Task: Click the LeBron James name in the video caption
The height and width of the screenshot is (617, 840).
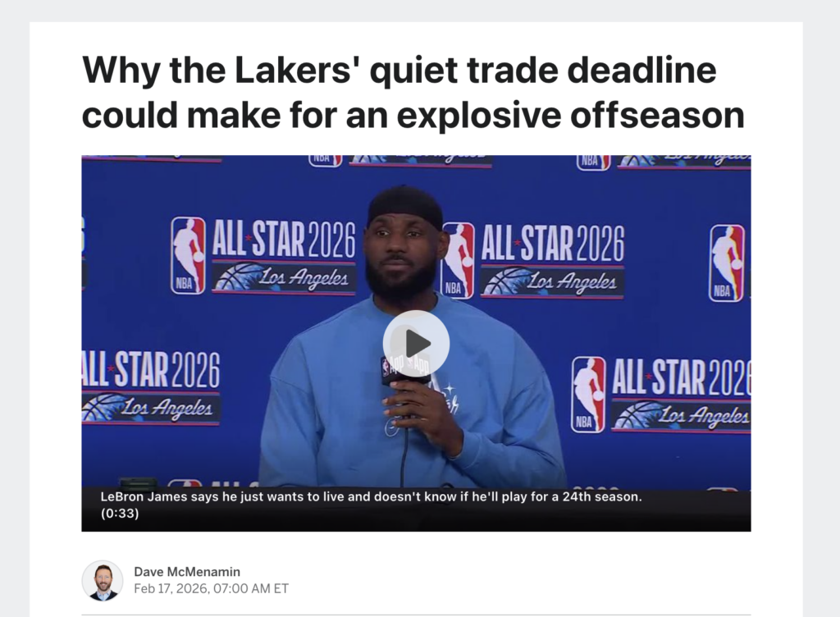Action: tap(144, 496)
